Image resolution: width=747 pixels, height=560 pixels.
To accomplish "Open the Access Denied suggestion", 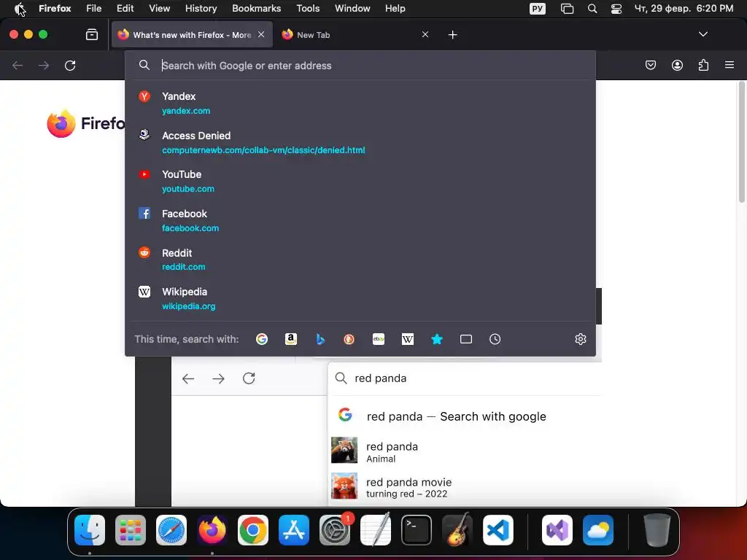I will [360, 142].
